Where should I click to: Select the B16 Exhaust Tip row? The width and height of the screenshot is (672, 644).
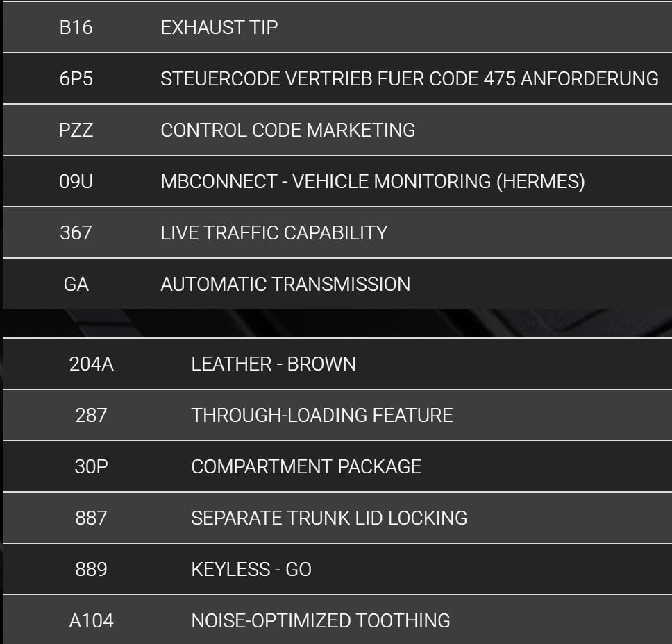[337, 28]
